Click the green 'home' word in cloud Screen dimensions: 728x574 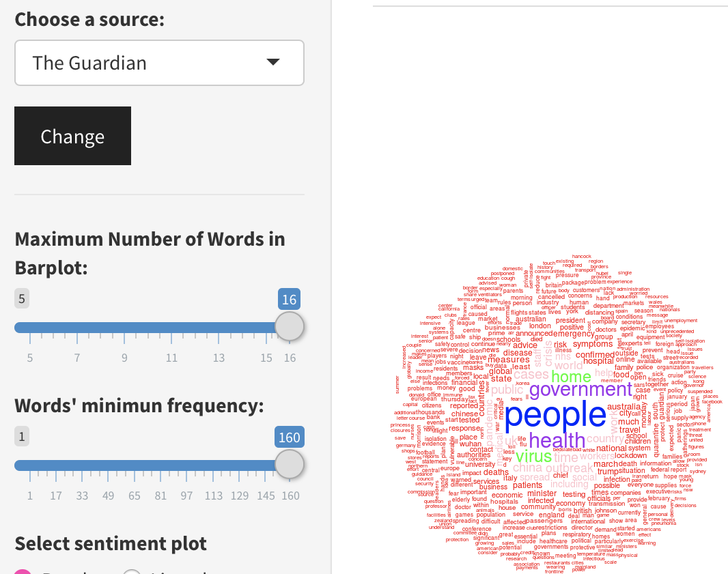click(570, 377)
